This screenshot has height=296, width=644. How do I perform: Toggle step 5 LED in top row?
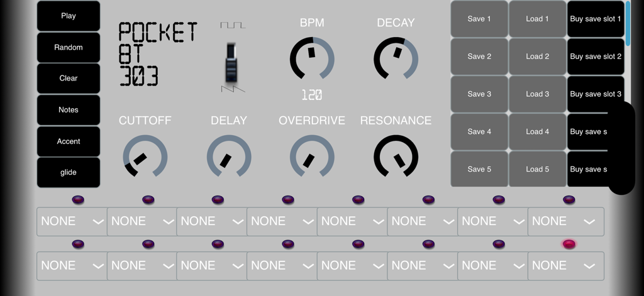358,200
